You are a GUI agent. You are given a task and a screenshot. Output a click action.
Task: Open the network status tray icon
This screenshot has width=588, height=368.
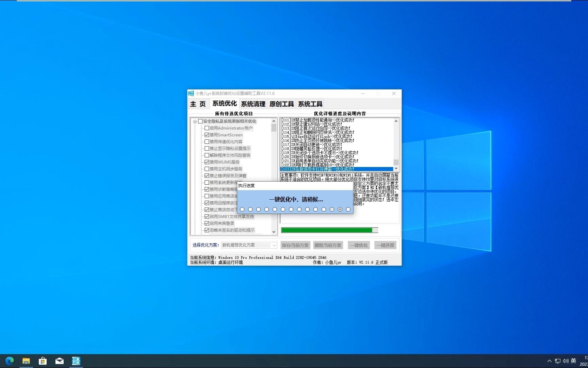[x=558, y=361]
